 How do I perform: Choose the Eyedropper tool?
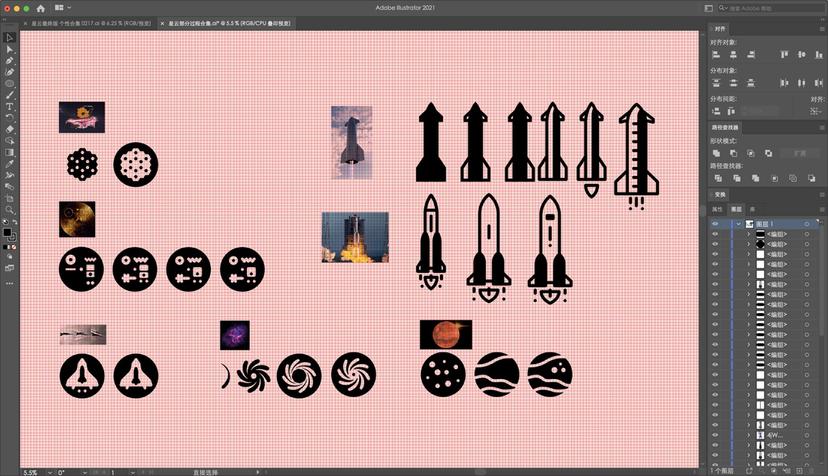pyautogui.click(x=10, y=164)
